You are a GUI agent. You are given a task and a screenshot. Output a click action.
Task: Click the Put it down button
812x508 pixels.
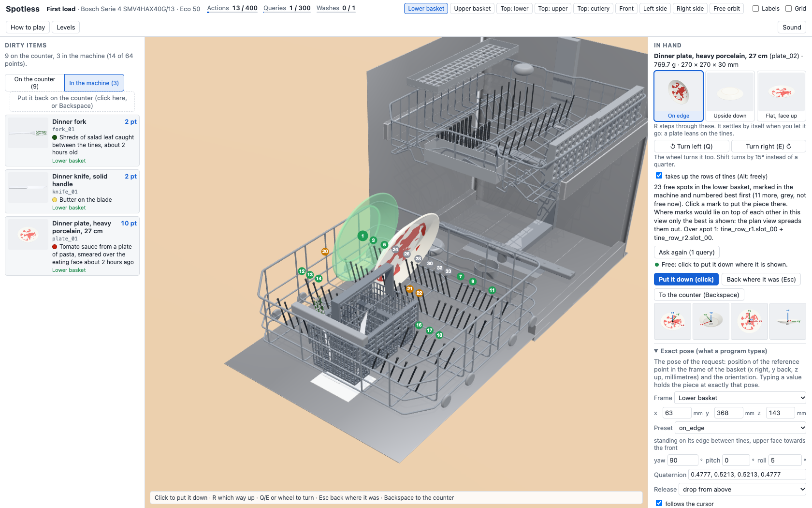click(686, 279)
